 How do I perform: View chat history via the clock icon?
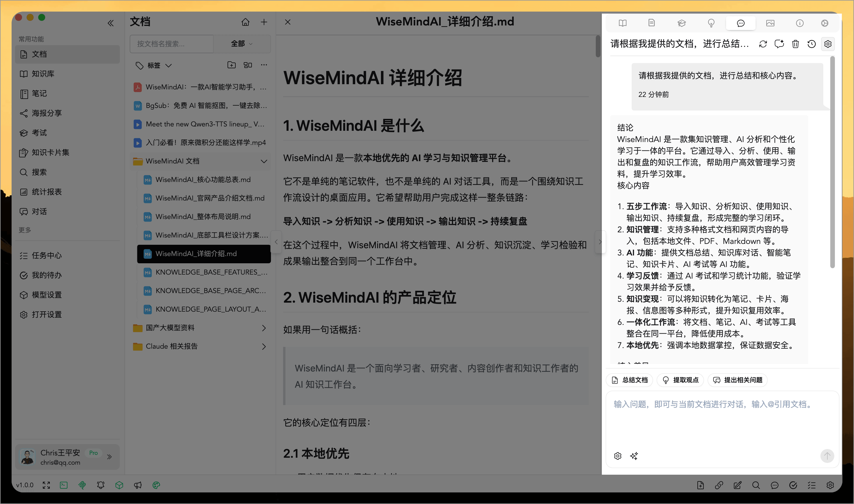(x=811, y=44)
